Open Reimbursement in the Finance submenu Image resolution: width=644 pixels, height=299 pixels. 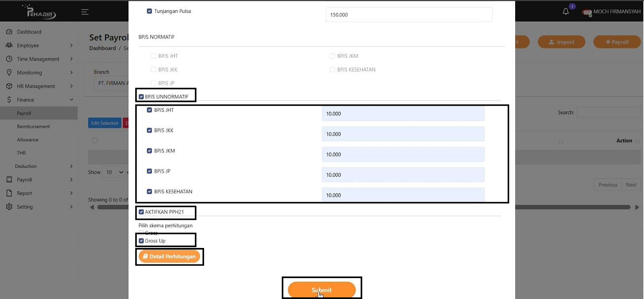[33, 127]
